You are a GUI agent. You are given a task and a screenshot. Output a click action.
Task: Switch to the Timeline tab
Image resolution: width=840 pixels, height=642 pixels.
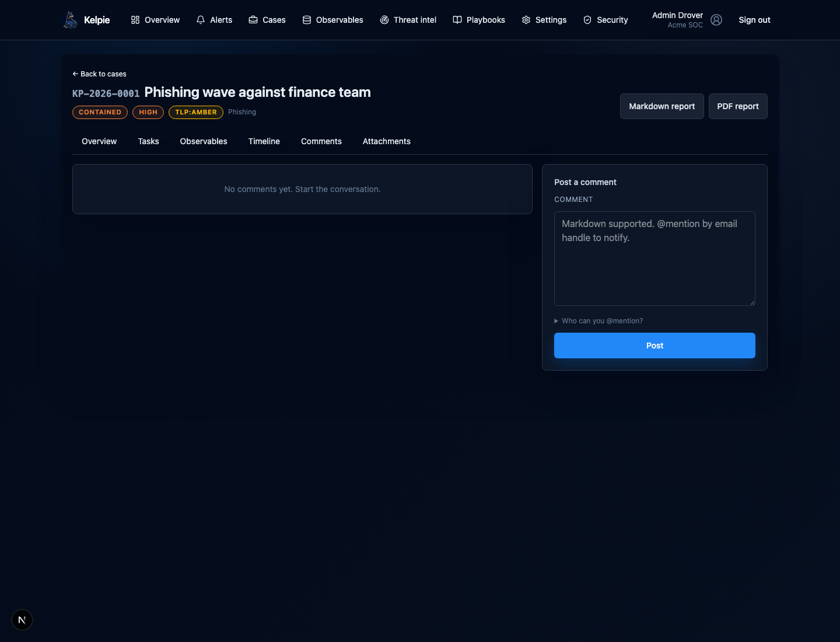click(264, 141)
